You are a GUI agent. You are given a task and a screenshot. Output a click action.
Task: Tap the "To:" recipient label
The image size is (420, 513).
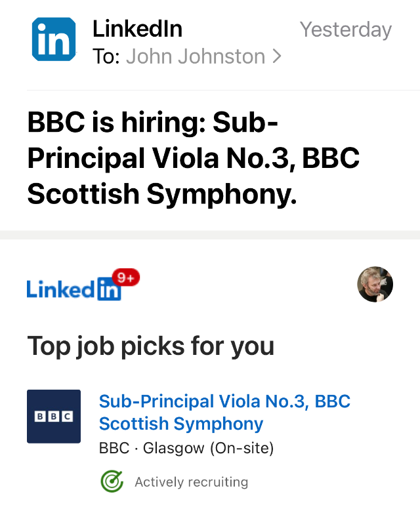106,56
